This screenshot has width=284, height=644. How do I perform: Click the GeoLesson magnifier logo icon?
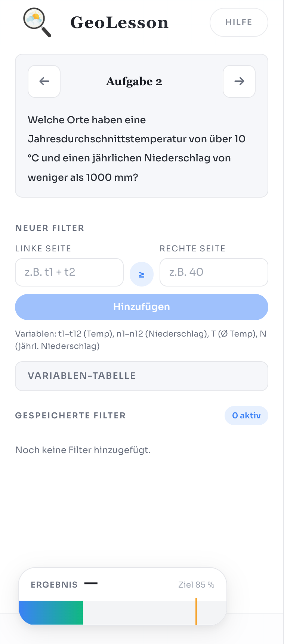click(x=37, y=23)
